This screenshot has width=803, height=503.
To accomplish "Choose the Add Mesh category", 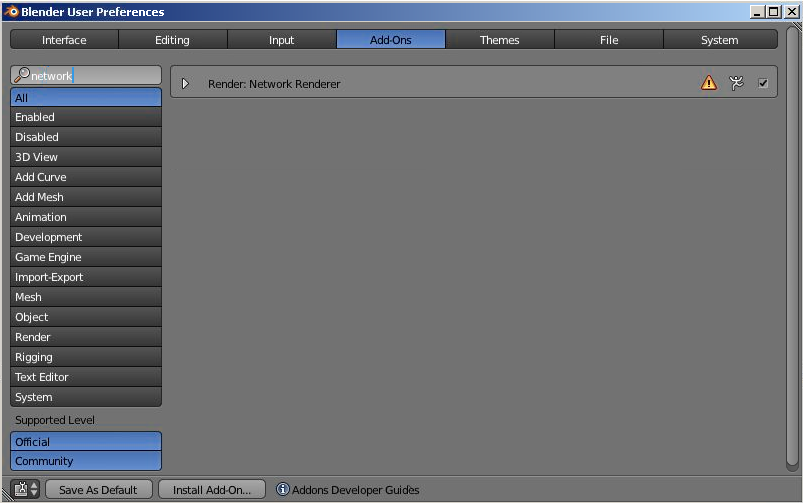I will (86, 197).
